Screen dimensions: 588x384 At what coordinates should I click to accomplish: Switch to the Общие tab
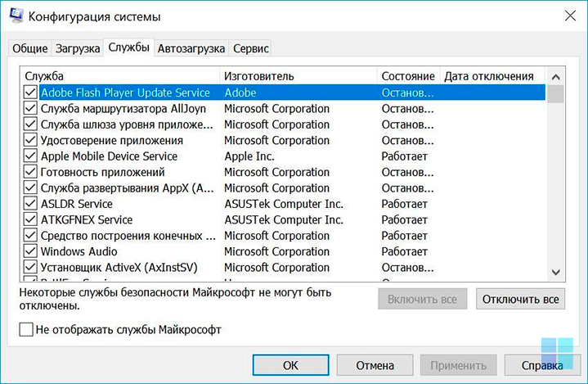(x=30, y=48)
